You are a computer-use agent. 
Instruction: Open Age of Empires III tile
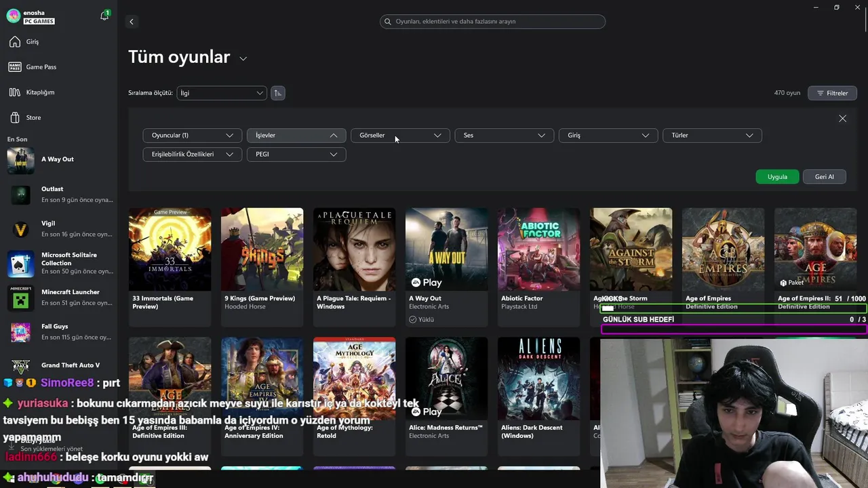pos(170,396)
